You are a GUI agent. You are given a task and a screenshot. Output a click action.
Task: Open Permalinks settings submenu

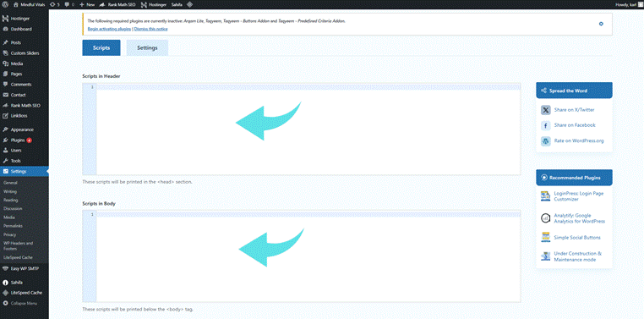click(13, 226)
